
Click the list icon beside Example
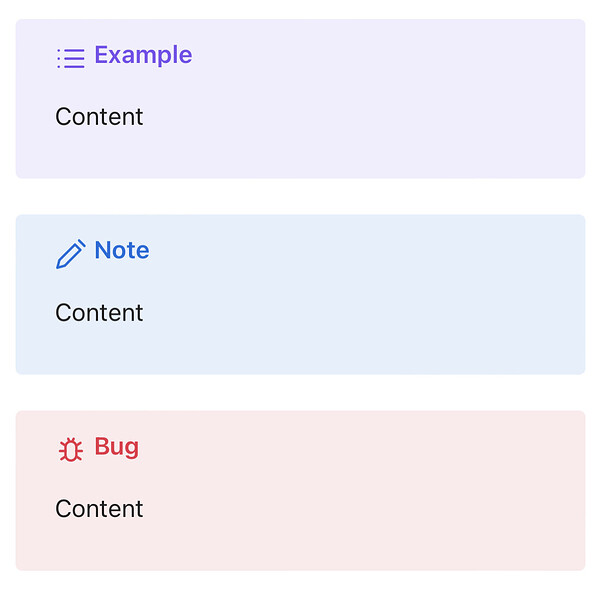(71, 58)
